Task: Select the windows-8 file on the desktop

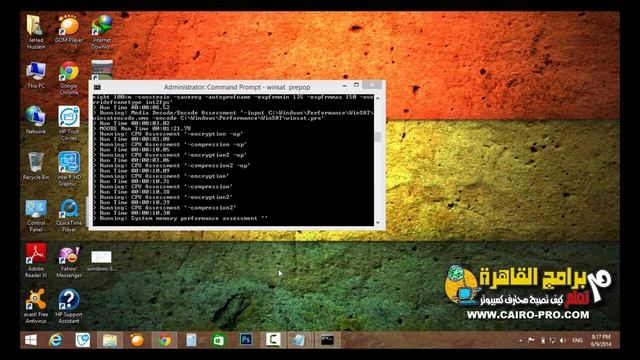Action: point(101,260)
